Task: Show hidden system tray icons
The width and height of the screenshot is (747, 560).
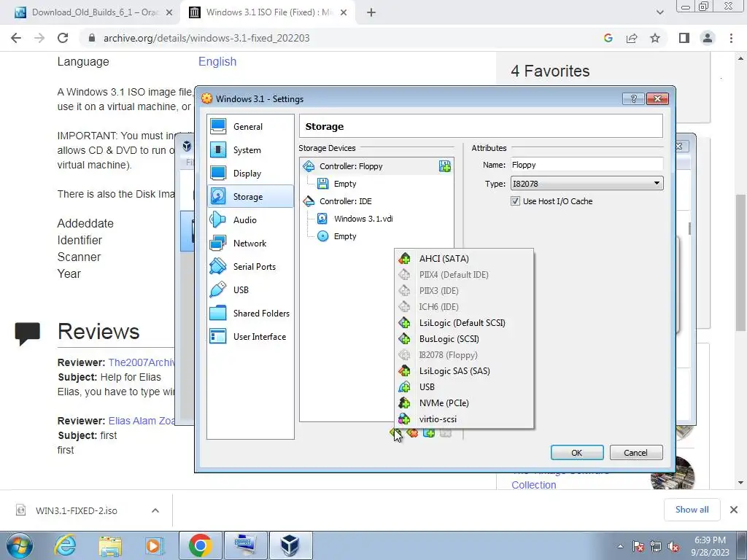Action: pos(620,547)
